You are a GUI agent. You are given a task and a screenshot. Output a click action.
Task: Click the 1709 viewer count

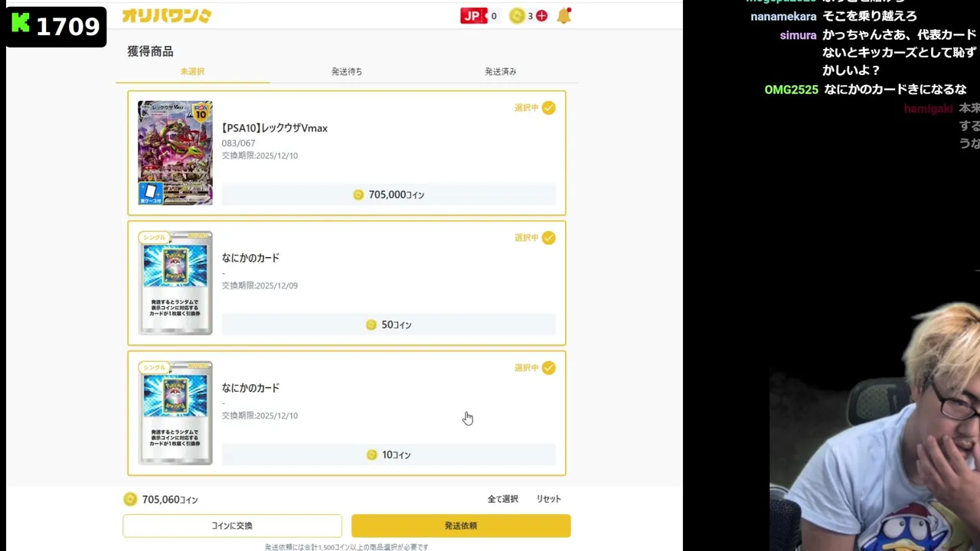coord(67,27)
